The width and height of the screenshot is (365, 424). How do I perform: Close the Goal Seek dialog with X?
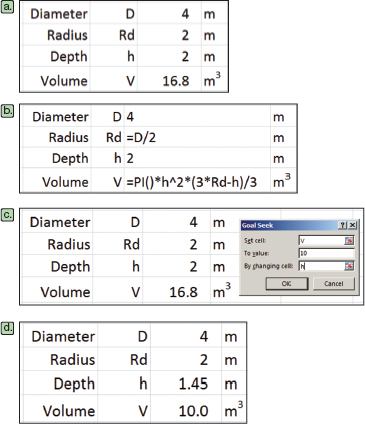352,225
